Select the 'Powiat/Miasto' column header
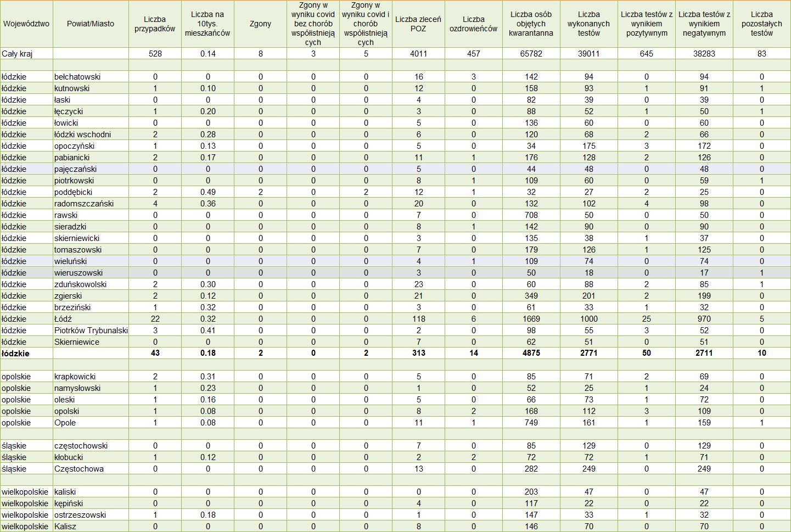791x532 pixels. click(x=91, y=24)
